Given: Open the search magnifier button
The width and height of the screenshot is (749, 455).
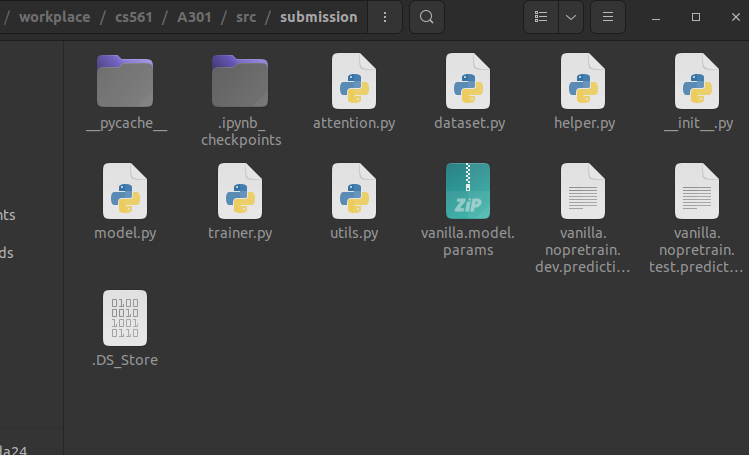Looking at the screenshot, I should 427,17.
